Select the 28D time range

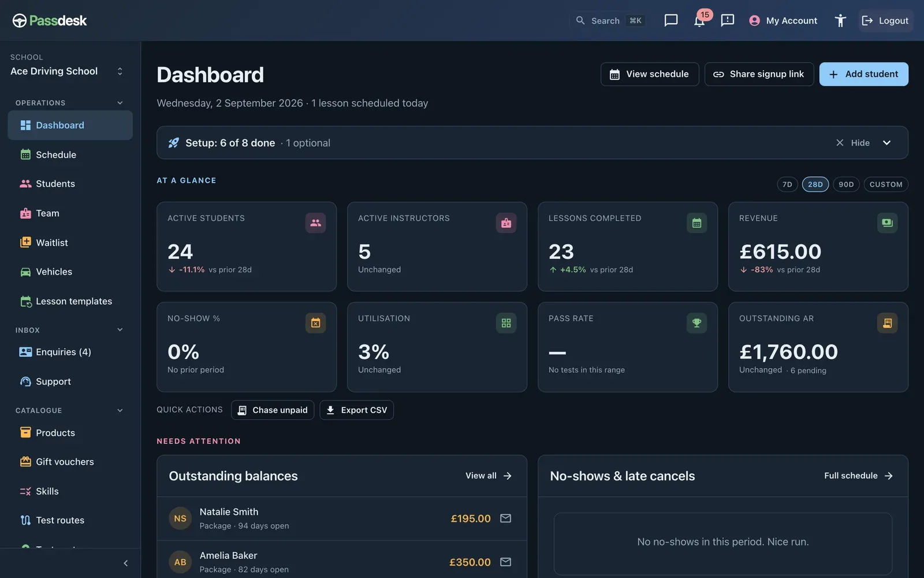coord(815,184)
